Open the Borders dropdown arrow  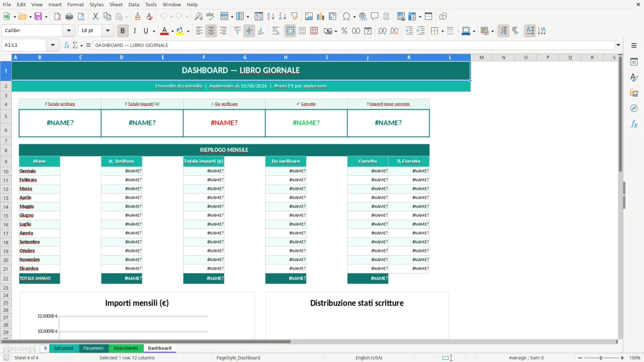[442, 31]
